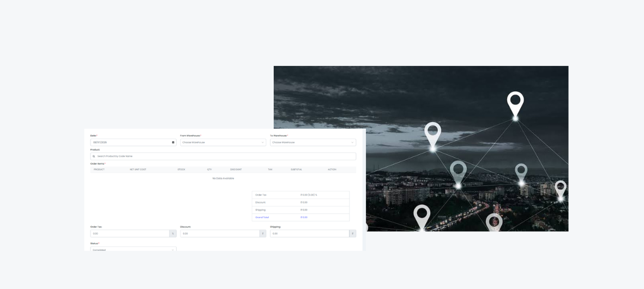Click the currency symbol beside the Discount input
This screenshot has width=644, height=289.
[262, 233]
